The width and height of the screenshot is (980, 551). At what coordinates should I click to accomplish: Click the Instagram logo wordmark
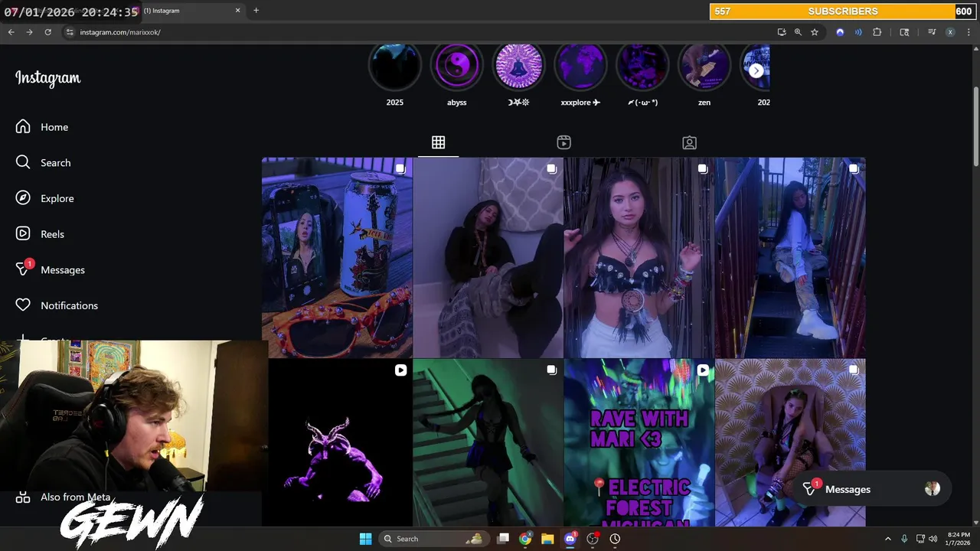tap(47, 78)
